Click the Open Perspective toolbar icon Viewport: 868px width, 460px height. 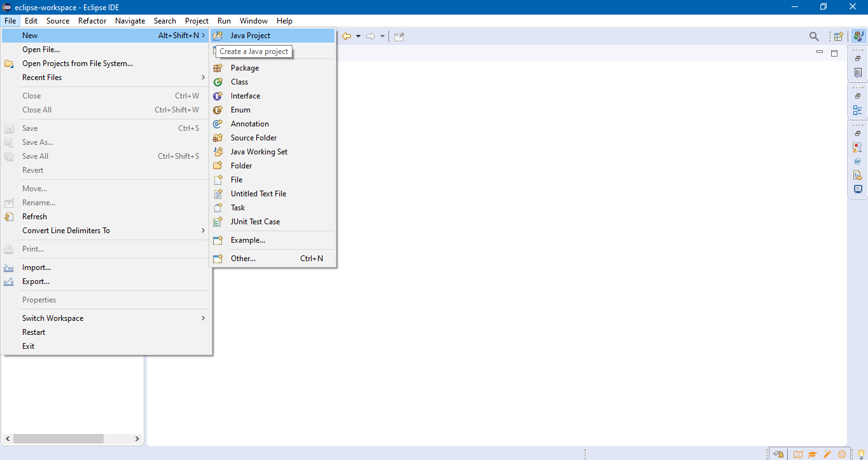tap(838, 36)
